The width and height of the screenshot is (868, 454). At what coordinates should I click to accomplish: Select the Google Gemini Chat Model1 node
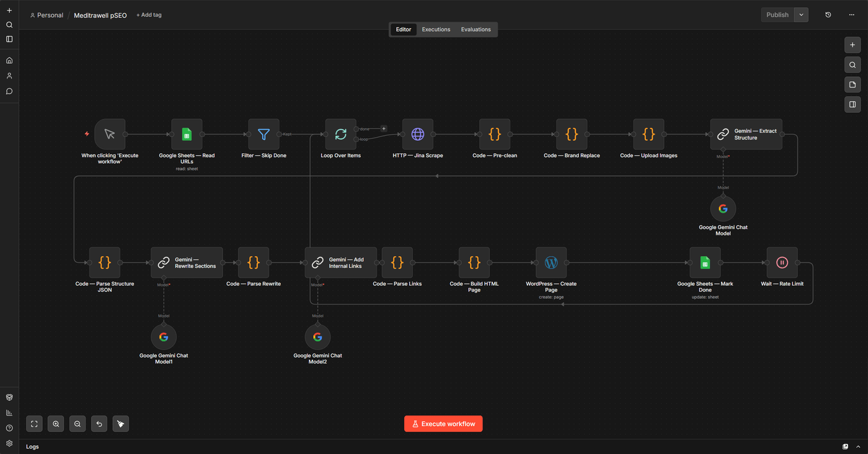click(x=164, y=337)
